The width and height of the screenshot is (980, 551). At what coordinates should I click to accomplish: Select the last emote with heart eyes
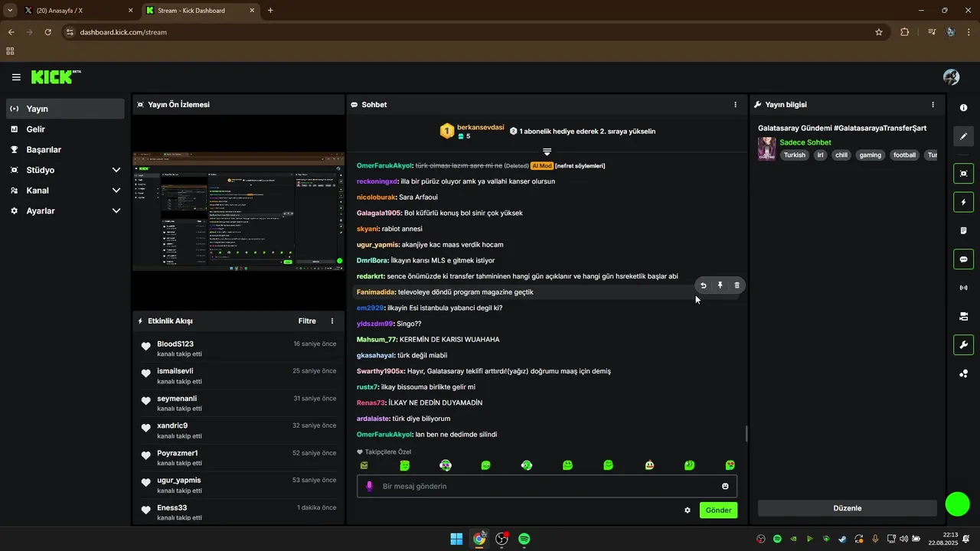click(x=730, y=465)
